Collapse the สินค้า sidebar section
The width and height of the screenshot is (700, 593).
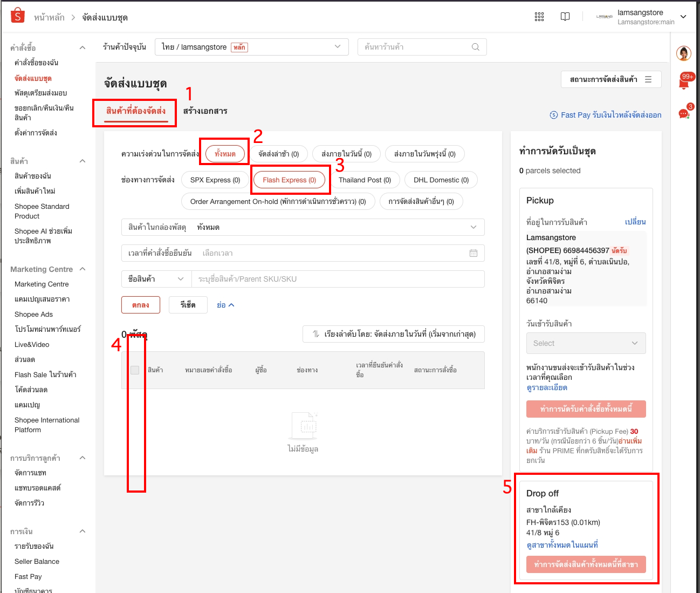pos(83,161)
